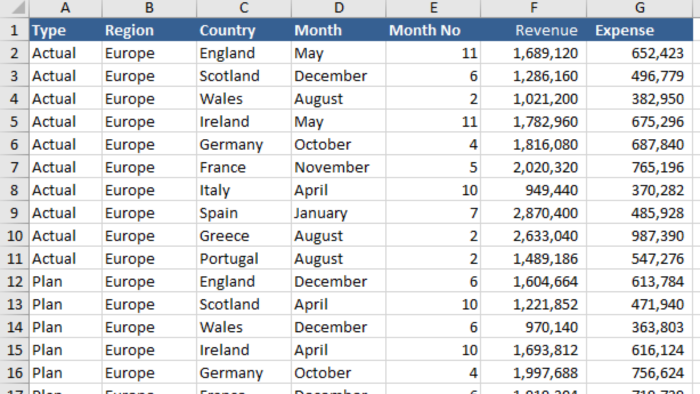700x394 pixels.
Task: Select row 12 header
Action: 14,282
